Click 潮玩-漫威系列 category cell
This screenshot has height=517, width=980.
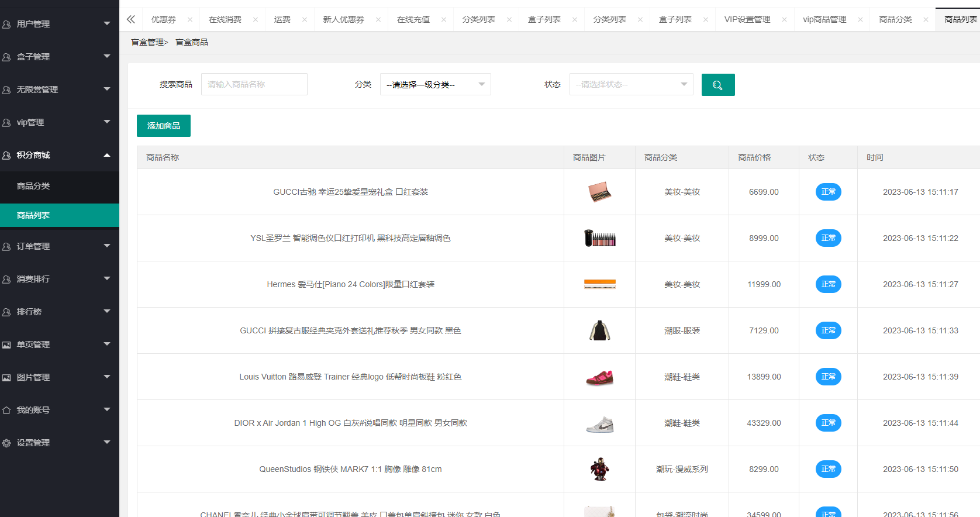pyautogui.click(x=682, y=469)
